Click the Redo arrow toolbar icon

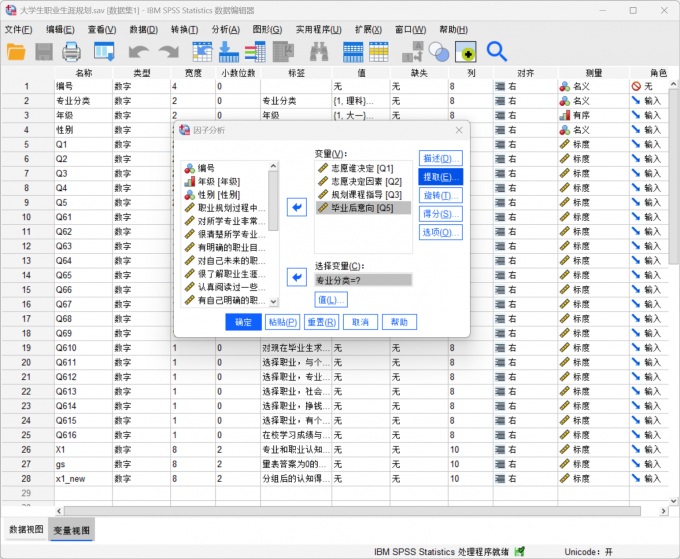[169, 52]
